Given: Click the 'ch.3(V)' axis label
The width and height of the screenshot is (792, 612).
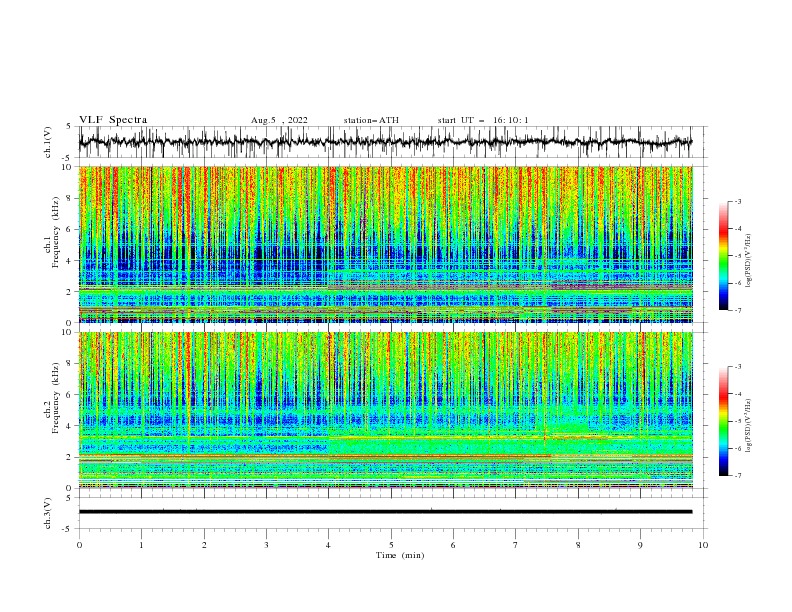Looking at the screenshot, I should [x=48, y=513].
